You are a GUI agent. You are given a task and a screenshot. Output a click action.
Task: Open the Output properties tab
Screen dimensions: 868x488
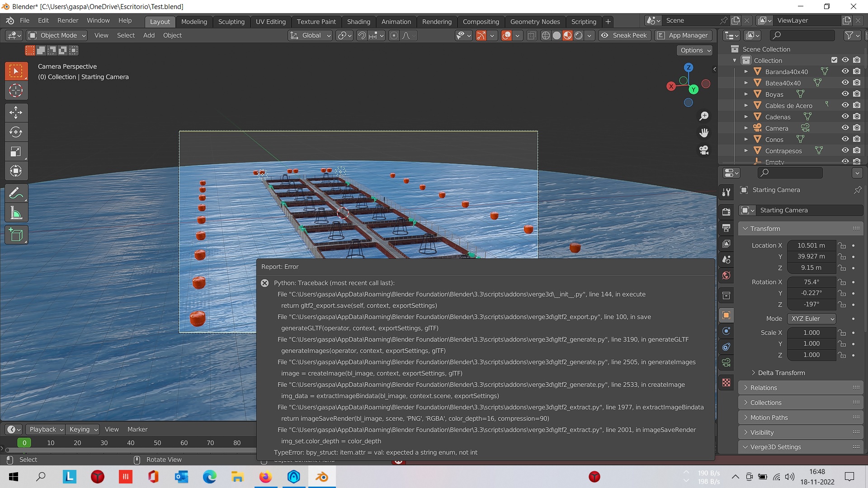(726, 227)
